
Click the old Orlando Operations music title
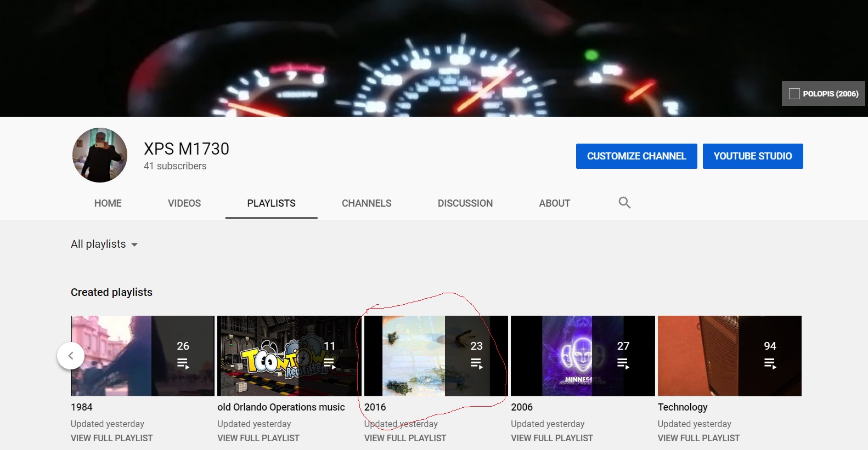click(x=281, y=407)
